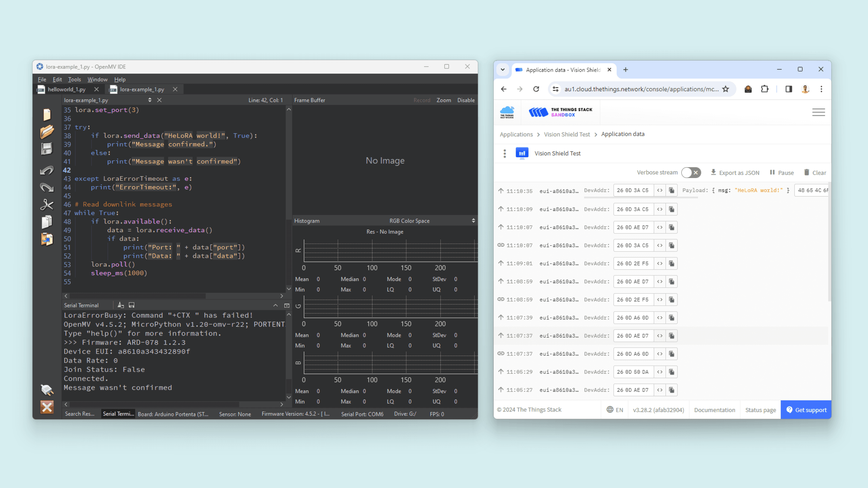The width and height of the screenshot is (868, 488).
Task: Click the Open File folder icon
Action: click(x=47, y=132)
